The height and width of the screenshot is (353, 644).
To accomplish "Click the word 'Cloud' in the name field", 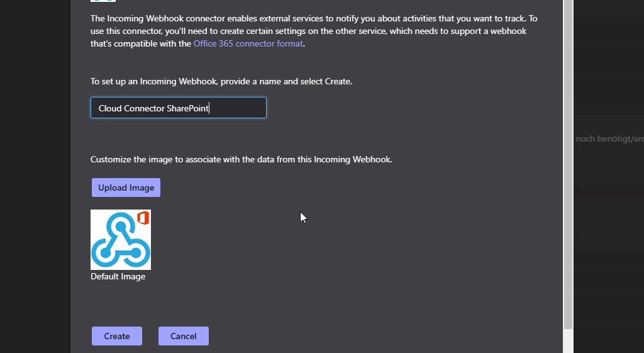I will click(110, 108).
